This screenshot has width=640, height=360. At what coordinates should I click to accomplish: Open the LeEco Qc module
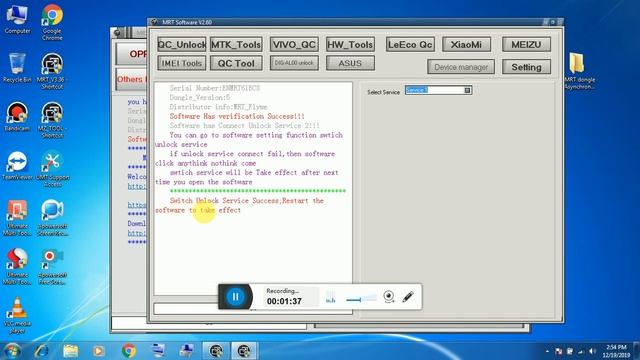[x=410, y=44]
